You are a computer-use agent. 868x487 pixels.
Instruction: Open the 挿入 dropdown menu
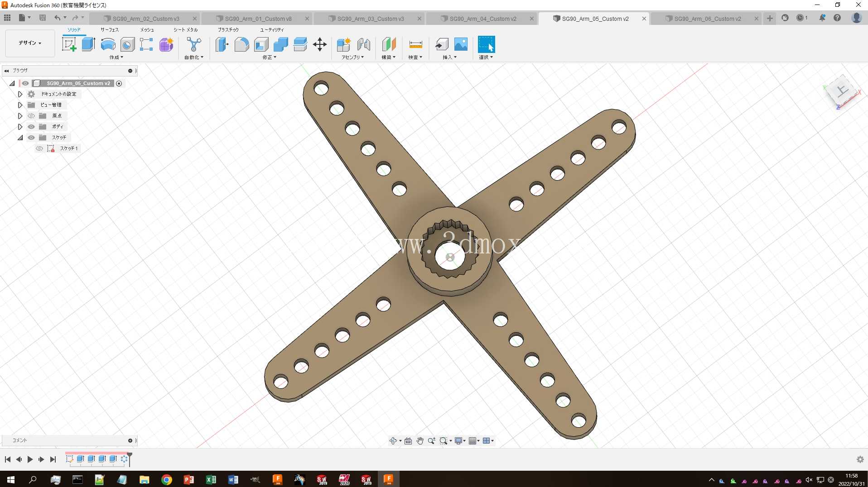[449, 57]
